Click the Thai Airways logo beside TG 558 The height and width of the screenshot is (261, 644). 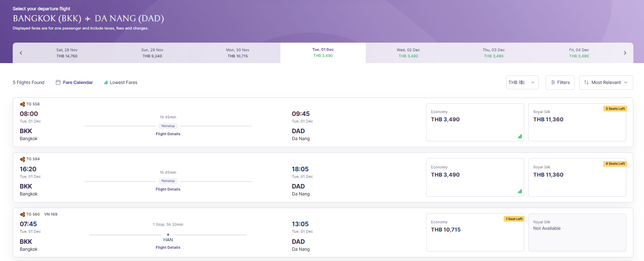point(23,104)
